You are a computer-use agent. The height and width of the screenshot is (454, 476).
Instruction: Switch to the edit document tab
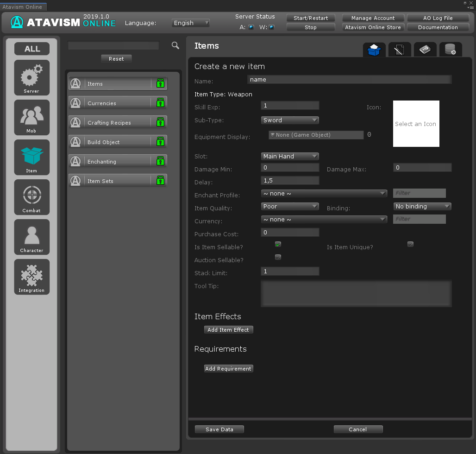point(400,50)
